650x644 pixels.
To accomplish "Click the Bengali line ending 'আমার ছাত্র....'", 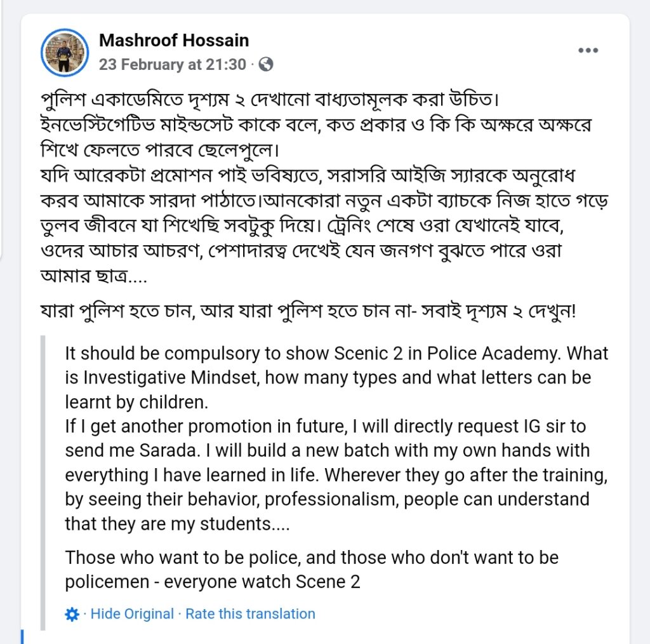I will coord(94,276).
